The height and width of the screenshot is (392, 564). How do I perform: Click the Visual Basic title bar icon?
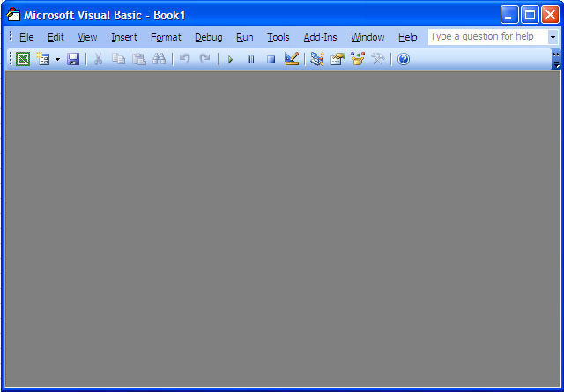14,15
